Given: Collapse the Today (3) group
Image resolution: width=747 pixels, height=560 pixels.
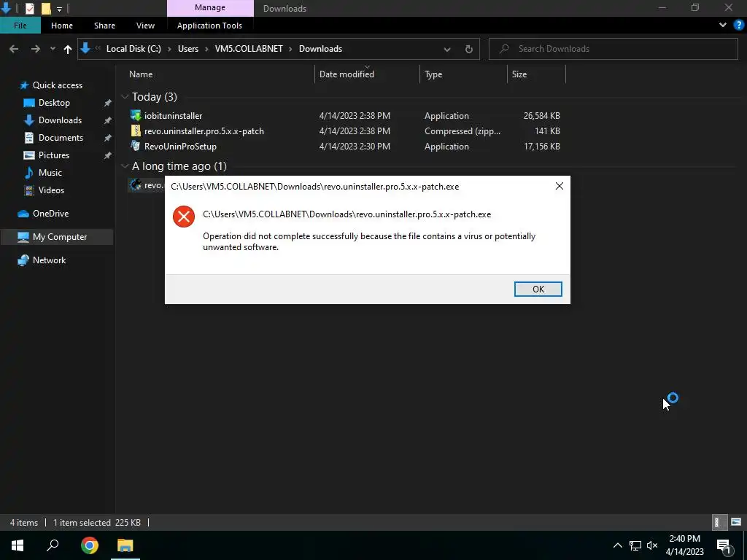Looking at the screenshot, I should point(125,97).
